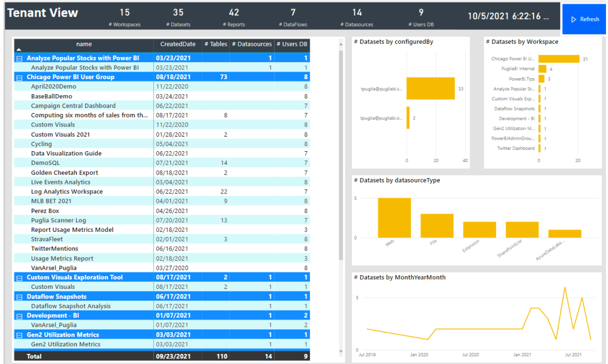Select the April2020Demo row
This screenshot has width=608, height=364.
click(x=162, y=87)
